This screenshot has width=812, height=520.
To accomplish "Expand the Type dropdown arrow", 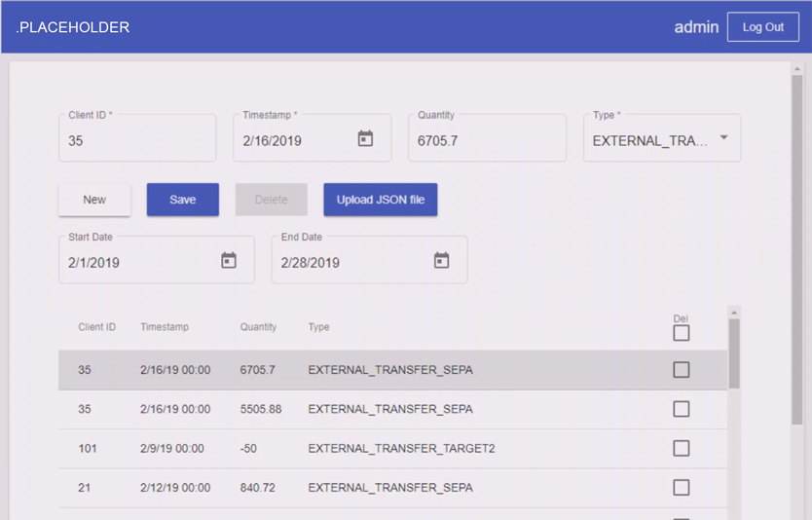I will point(723,138).
